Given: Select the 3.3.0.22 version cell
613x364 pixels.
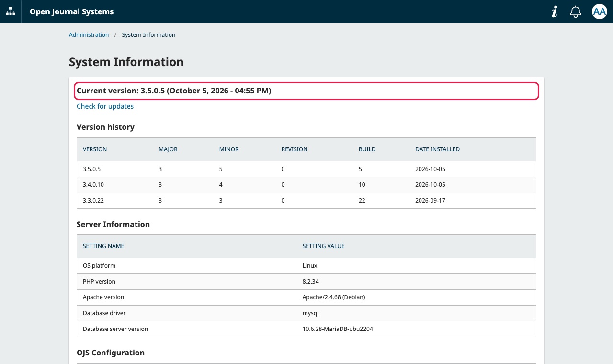Looking at the screenshot, I should coord(93,201).
